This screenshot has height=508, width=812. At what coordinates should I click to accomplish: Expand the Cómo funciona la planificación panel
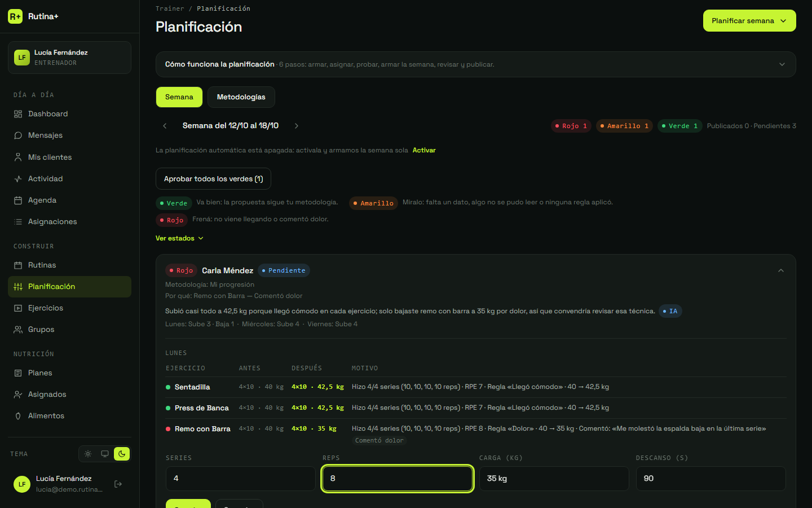(x=475, y=64)
